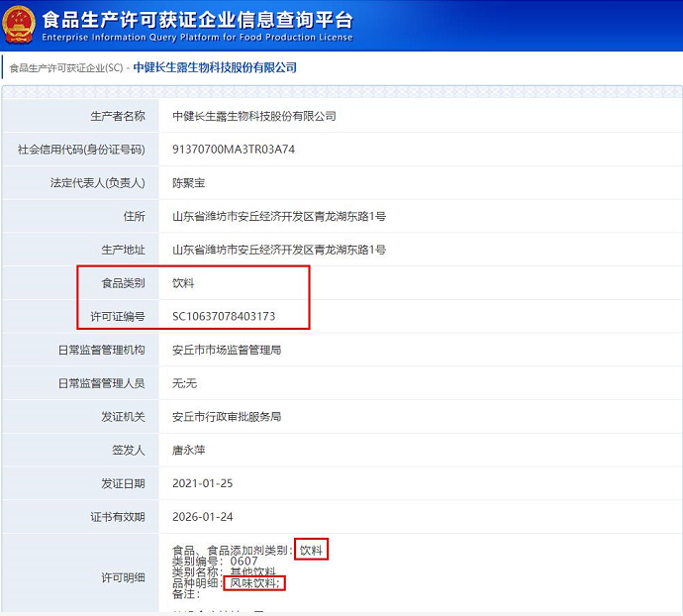
Task: Select the label 发证机关
Action: coord(124,417)
